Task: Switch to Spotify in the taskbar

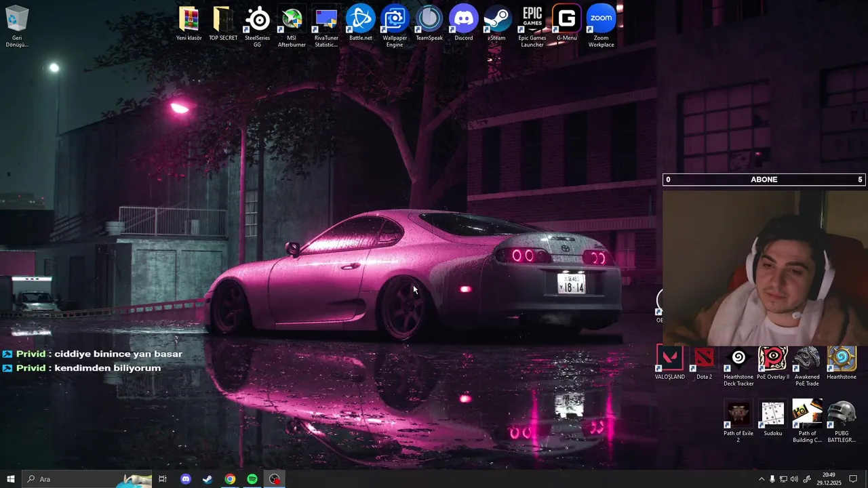Action: click(252, 479)
